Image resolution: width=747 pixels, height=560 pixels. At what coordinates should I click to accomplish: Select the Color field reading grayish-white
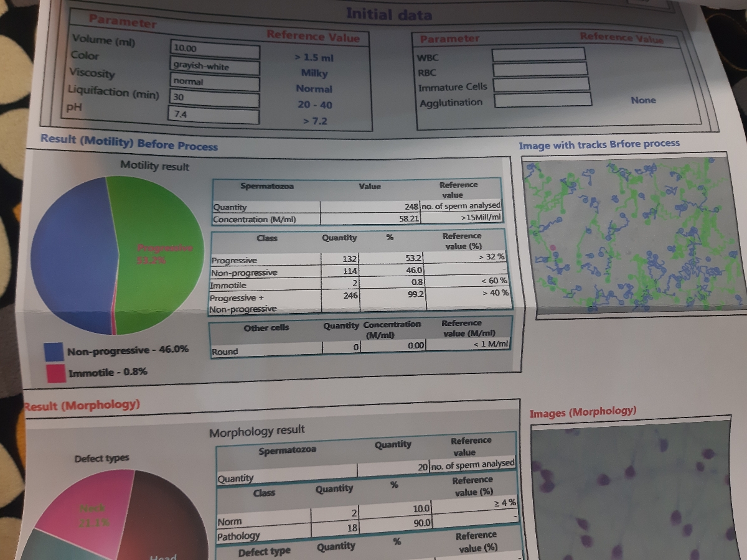click(214, 67)
